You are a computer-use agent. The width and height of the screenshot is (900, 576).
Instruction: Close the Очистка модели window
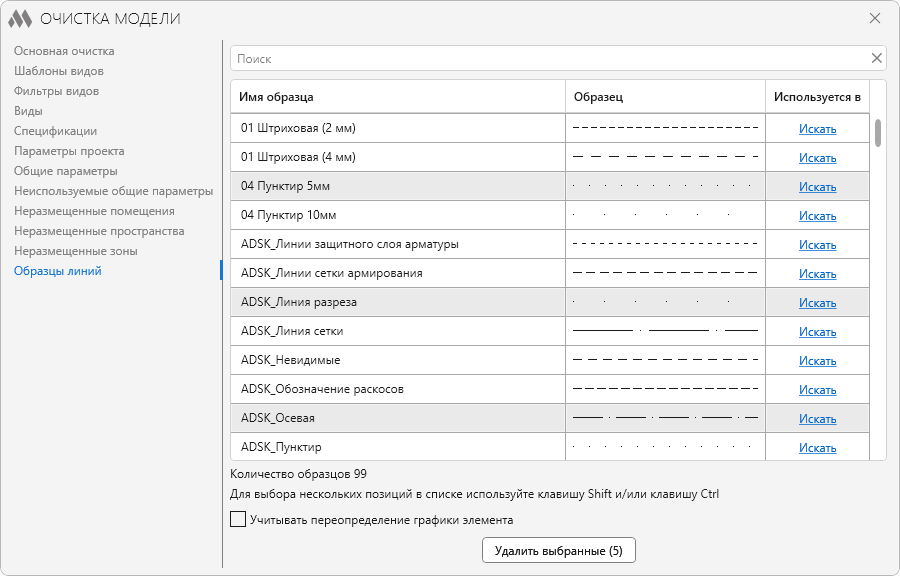(x=875, y=18)
